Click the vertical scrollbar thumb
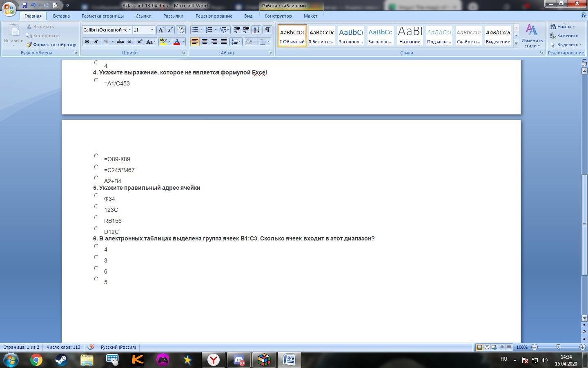The width and height of the screenshot is (588, 368). (584, 224)
